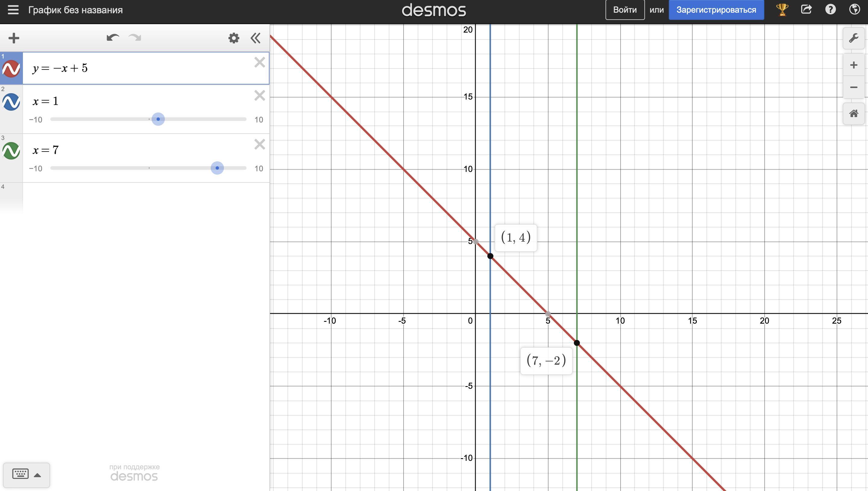
Task: Expand keypad with the up arrow
Action: pyautogui.click(x=37, y=475)
